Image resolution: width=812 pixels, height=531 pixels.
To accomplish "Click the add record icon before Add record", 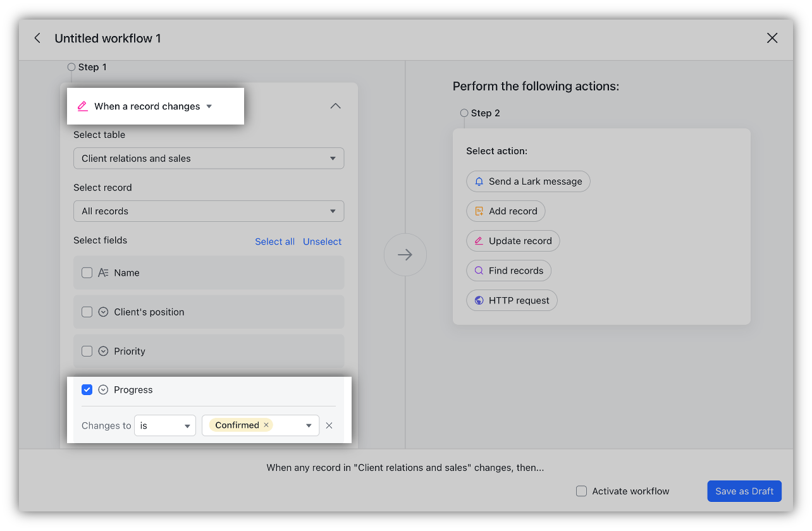I will pyautogui.click(x=479, y=211).
